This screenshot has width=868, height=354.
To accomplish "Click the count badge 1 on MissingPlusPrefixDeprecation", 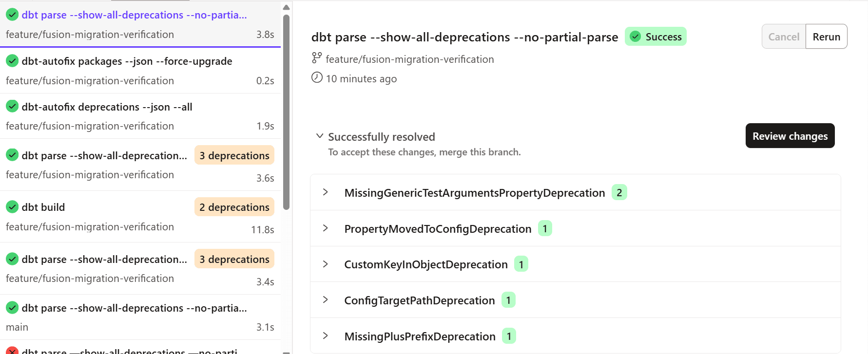I will click(509, 336).
